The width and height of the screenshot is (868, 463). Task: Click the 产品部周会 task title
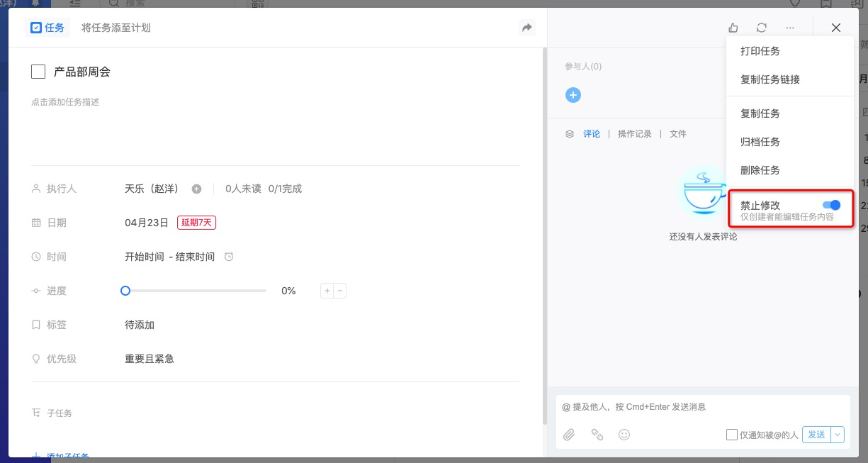(x=82, y=72)
